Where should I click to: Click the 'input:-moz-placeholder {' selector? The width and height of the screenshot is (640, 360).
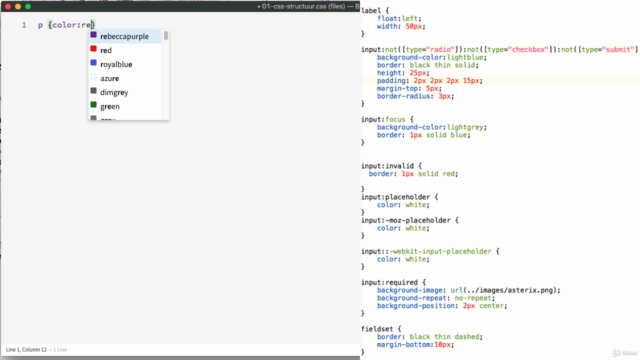pos(410,220)
